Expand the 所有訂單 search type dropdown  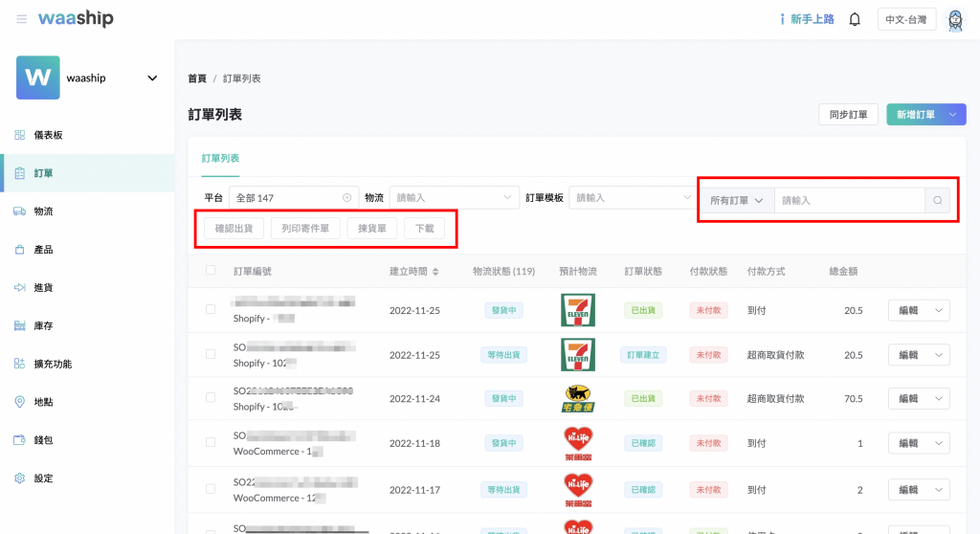736,200
